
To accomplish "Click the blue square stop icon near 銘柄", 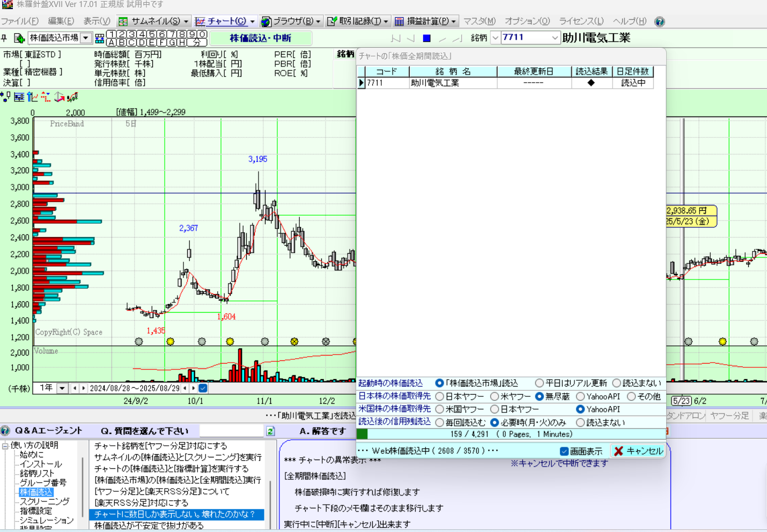I will tap(426, 38).
